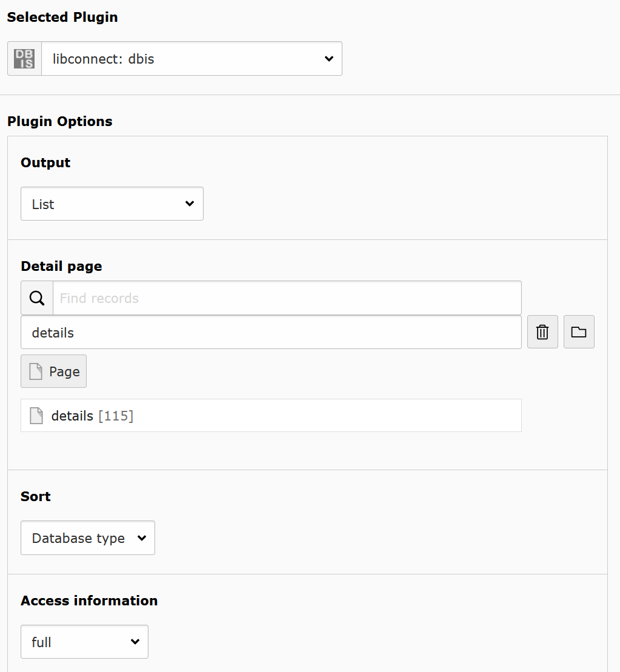
Task: Click the folder icon to browse for pages
Action: (579, 331)
